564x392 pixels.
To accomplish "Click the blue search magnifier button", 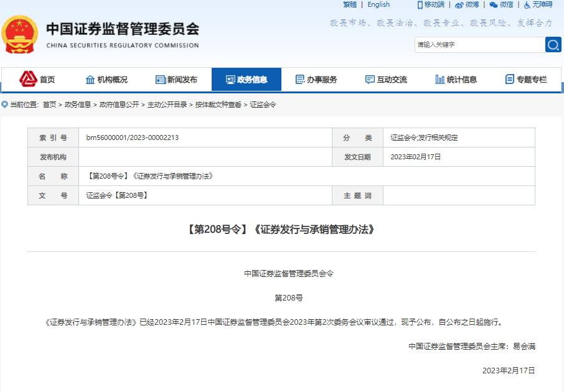I will 553,45.
